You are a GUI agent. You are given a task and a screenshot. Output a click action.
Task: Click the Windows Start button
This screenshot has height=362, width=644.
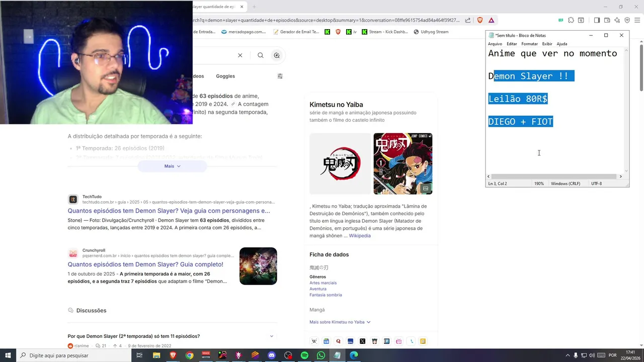click(8, 355)
